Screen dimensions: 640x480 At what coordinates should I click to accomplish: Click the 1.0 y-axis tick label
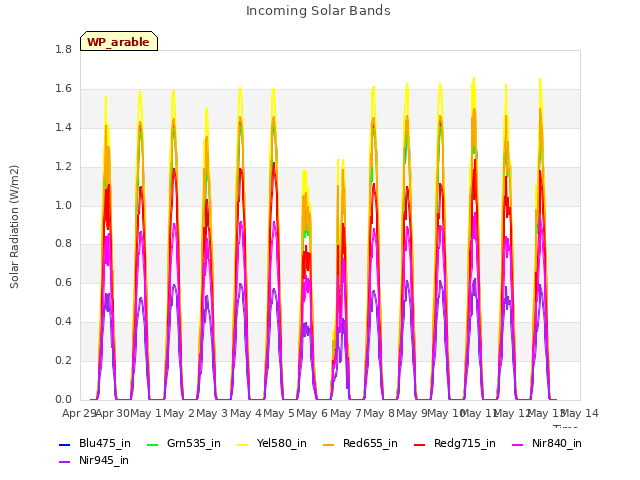tap(63, 205)
